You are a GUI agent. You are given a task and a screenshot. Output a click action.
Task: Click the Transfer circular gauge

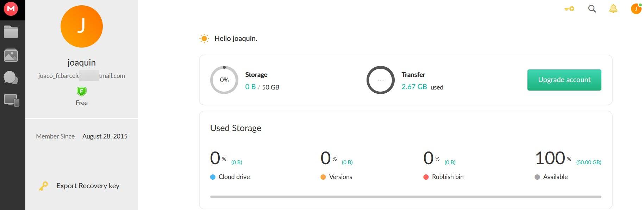(380, 80)
